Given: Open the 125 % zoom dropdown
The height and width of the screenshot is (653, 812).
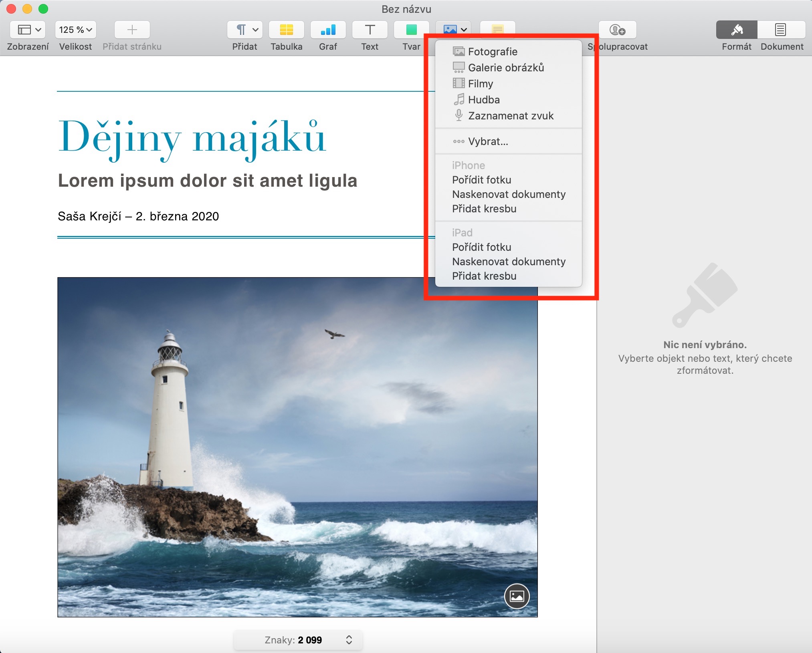Looking at the screenshot, I should click(75, 30).
